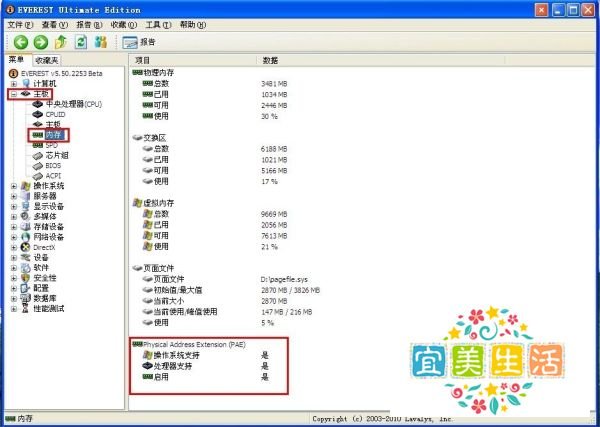Select the 内存 tree item
The height and width of the screenshot is (427, 600).
click(x=53, y=135)
